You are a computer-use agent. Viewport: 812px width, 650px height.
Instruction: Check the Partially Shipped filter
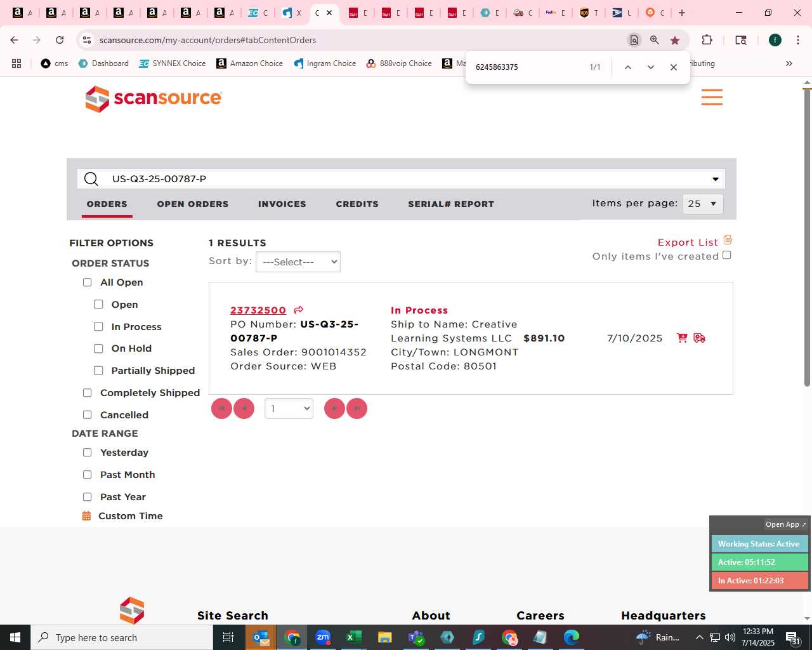coord(98,371)
